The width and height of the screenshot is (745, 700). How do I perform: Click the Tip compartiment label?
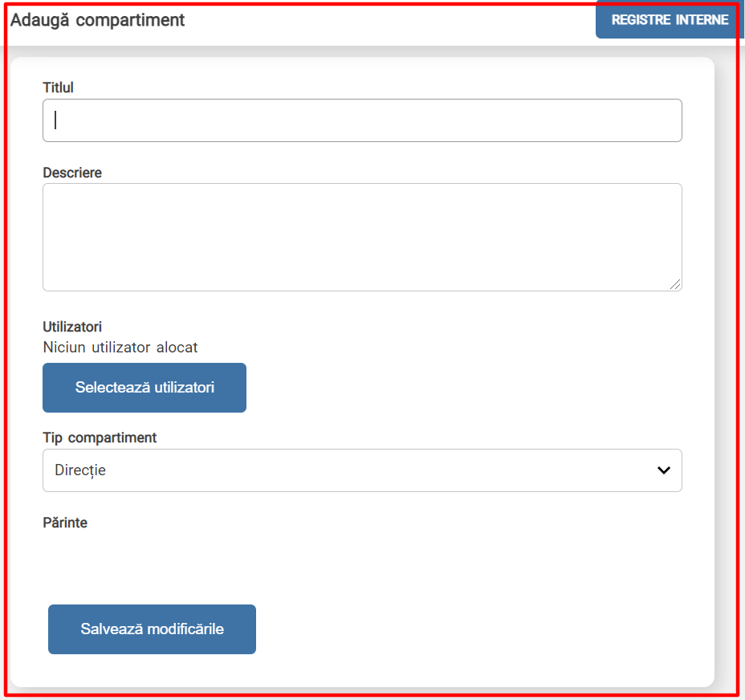[100, 437]
